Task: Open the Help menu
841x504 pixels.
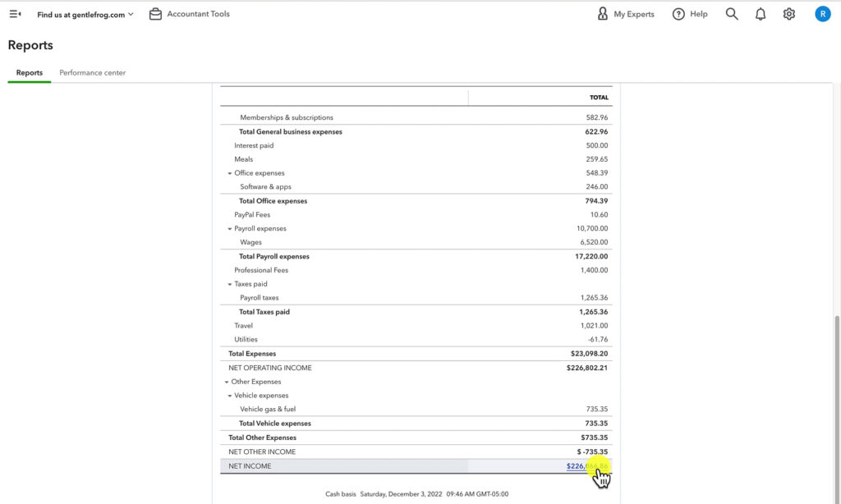Action: (x=690, y=13)
